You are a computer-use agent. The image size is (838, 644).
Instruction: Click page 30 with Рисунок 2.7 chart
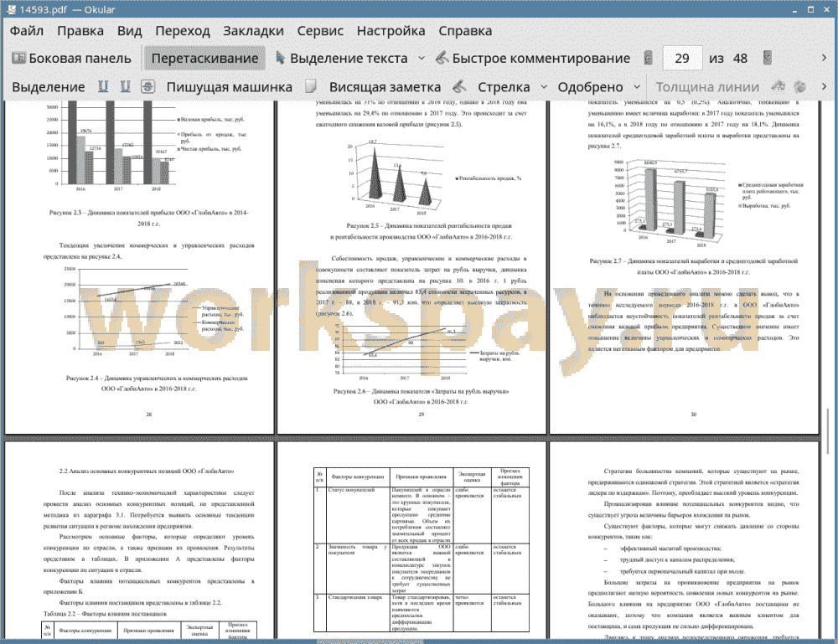pyautogui.click(x=684, y=267)
